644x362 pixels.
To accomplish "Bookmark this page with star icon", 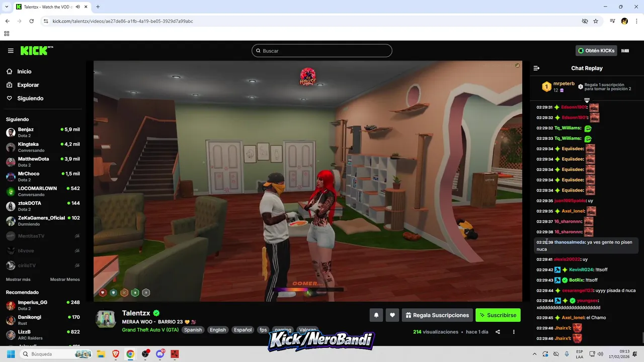I will coord(596,21).
